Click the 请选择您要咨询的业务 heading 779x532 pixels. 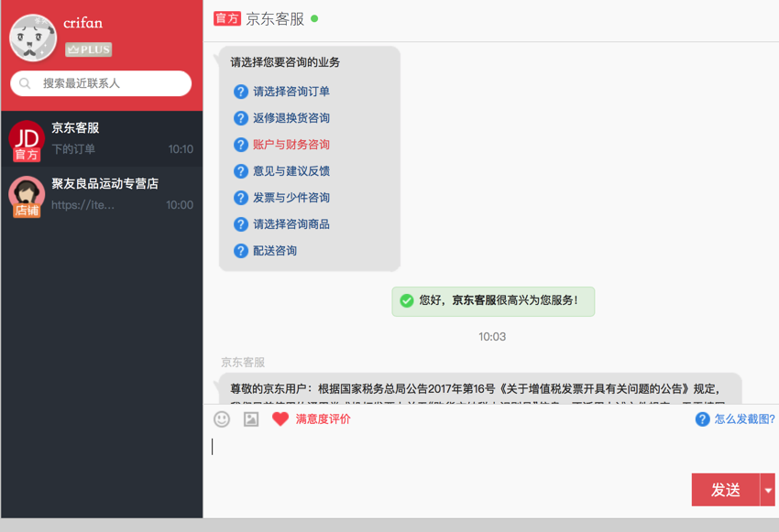tap(285, 62)
